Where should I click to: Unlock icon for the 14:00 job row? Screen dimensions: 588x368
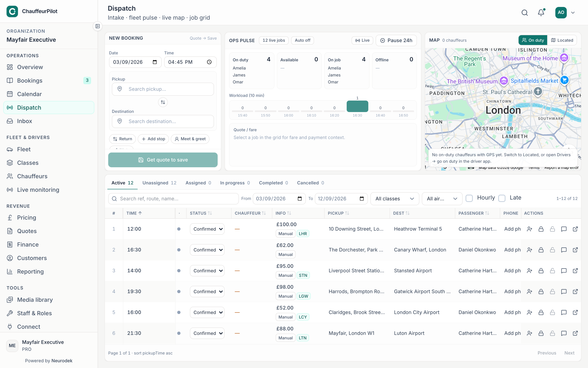[x=552, y=271]
